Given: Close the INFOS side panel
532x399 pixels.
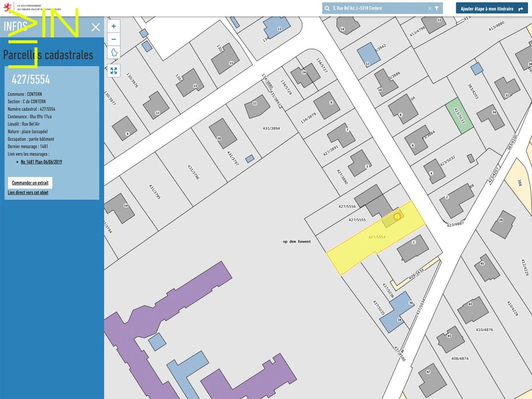Looking at the screenshot, I should pos(96,27).
